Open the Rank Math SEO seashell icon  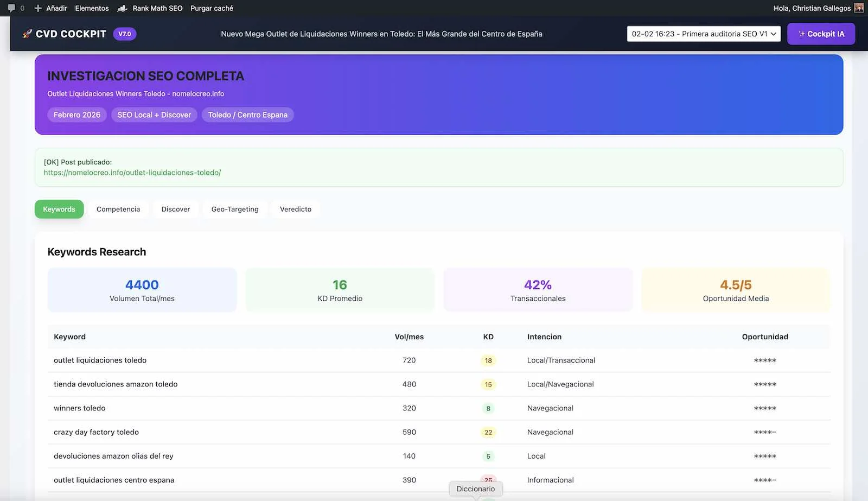[123, 8]
